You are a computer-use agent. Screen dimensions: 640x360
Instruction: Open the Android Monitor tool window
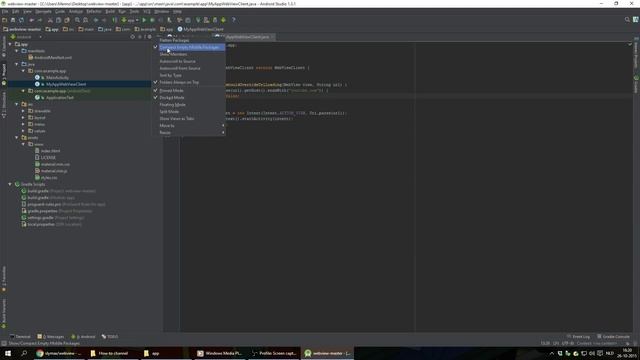(x=83, y=337)
